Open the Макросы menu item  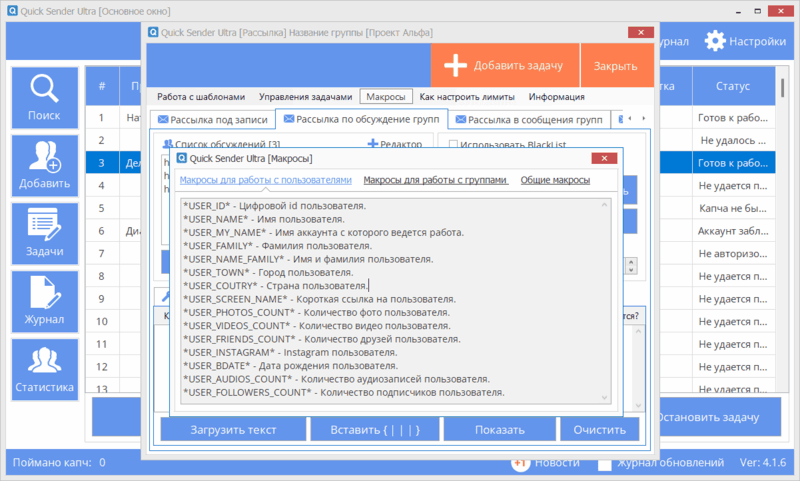(386, 97)
